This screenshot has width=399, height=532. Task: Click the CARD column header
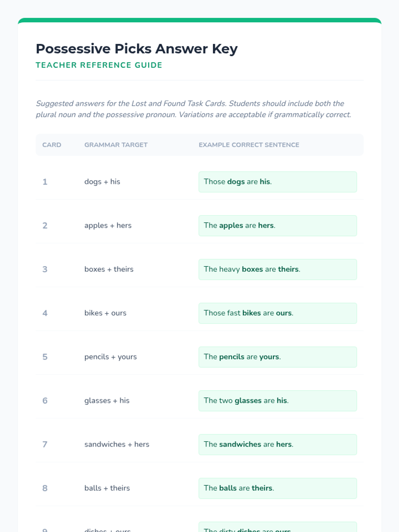(x=52, y=145)
